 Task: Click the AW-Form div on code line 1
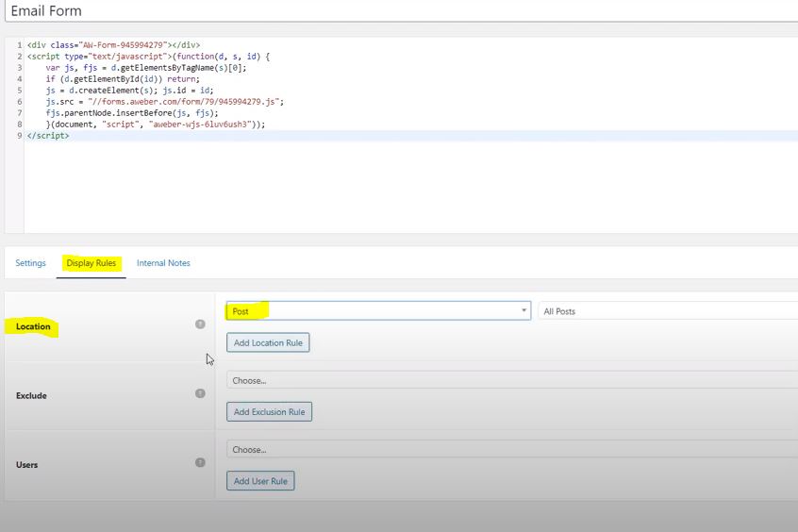coord(113,45)
